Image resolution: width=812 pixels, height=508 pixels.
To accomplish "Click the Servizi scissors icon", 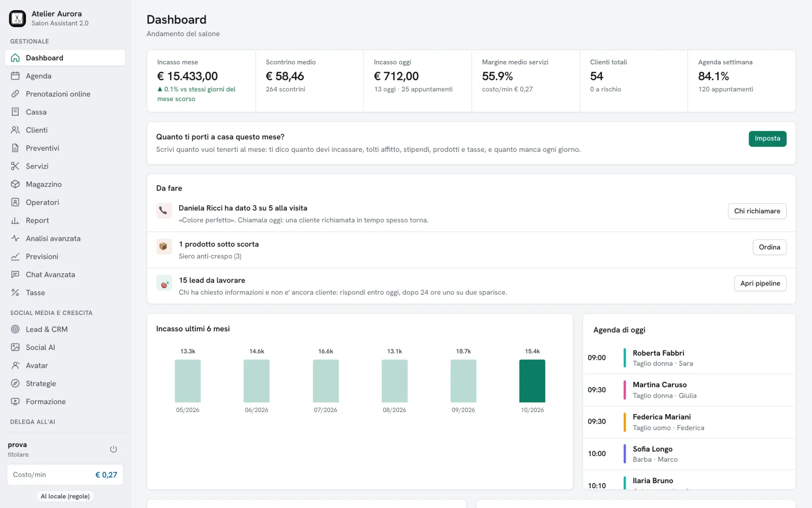I will 15,166.
